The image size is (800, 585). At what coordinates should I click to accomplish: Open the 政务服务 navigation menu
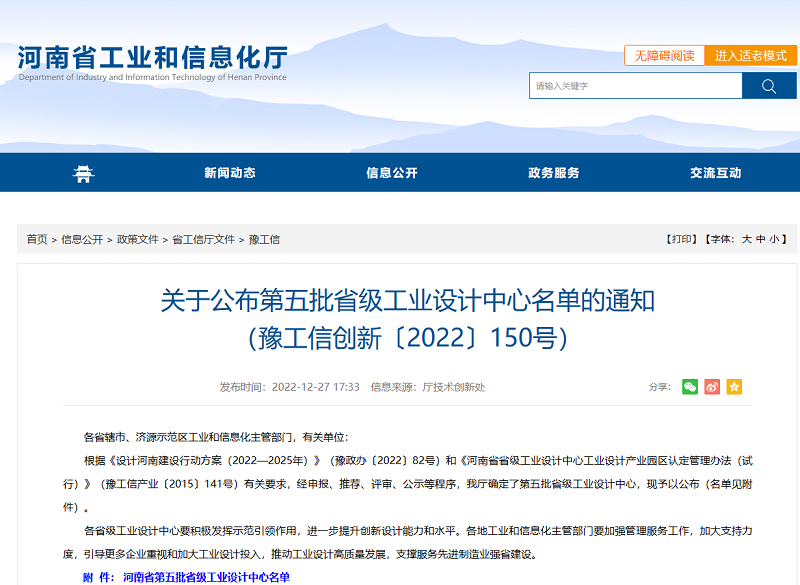click(x=554, y=173)
